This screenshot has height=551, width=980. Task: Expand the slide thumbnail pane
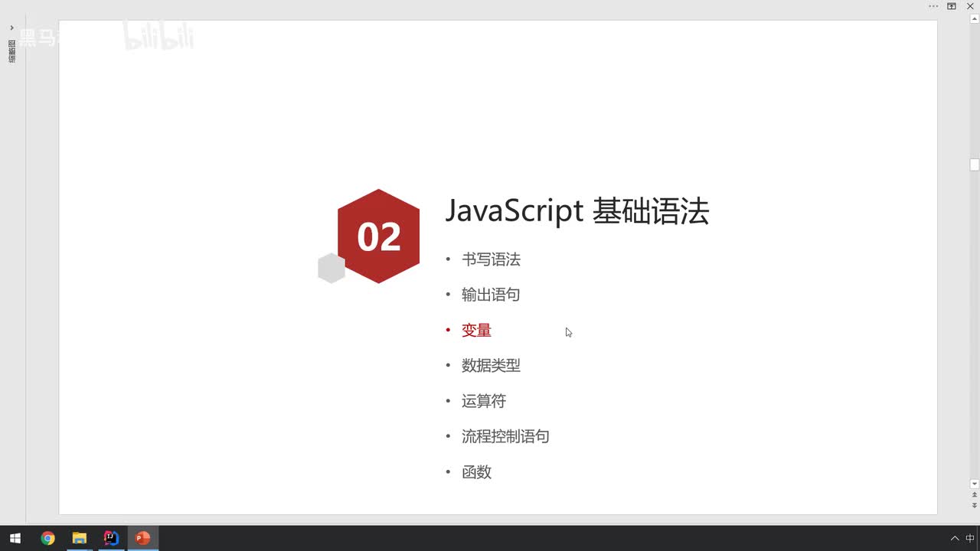coord(11,28)
